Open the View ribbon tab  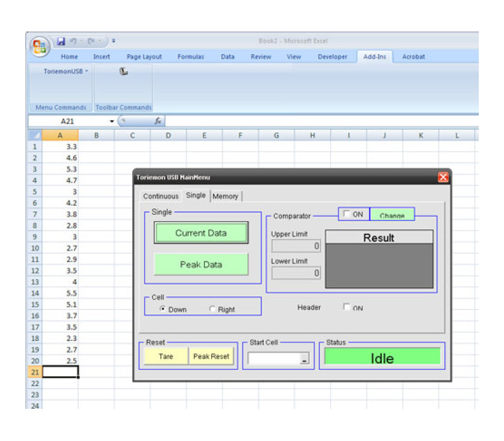[x=294, y=57]
